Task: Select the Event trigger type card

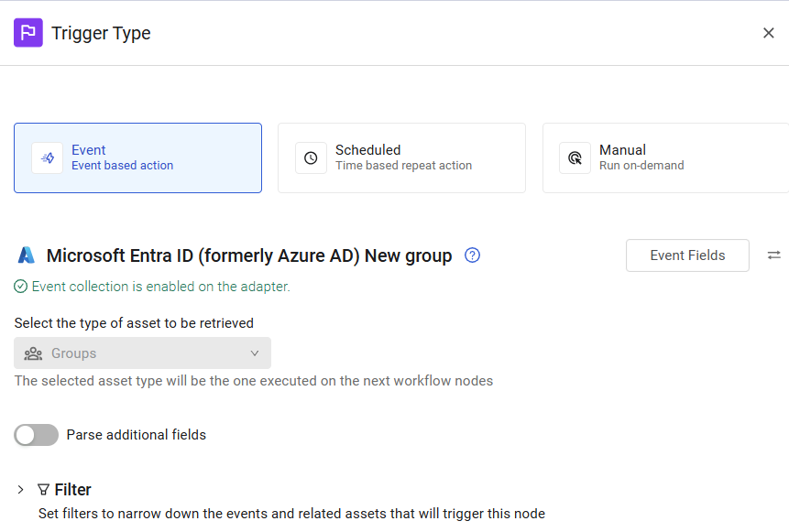Action: pos(137,158)
